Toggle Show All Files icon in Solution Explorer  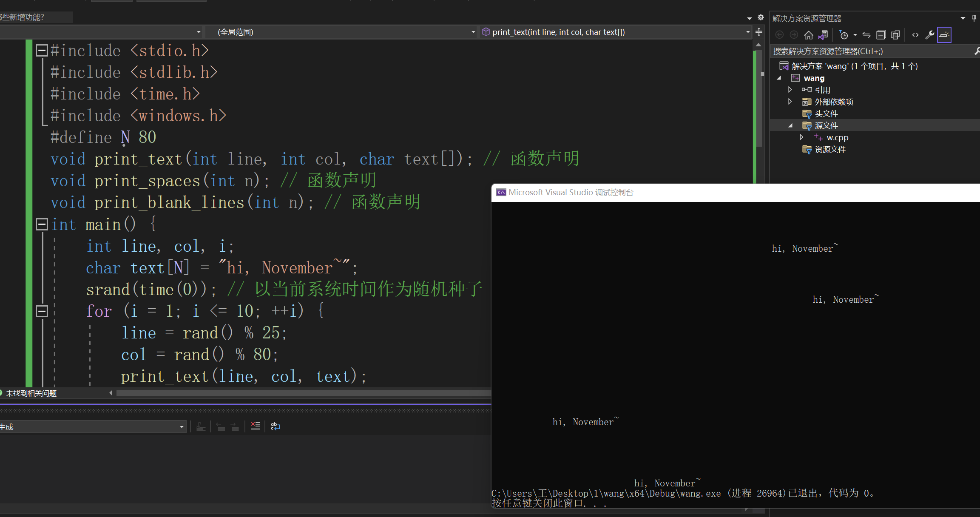895,35
